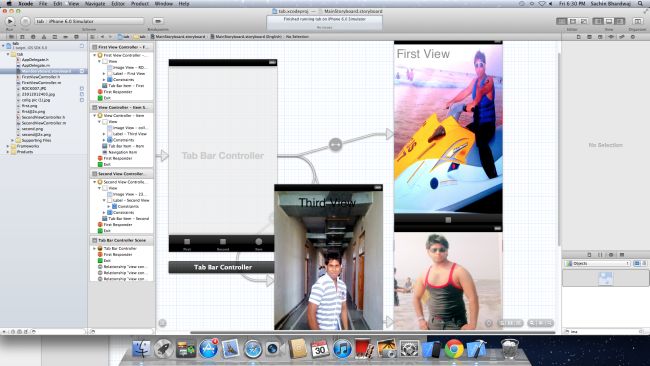The height and width of the screenshot is (366, 650).
Task: Select the Tab Bar Controller label bar
Action: click(223, 267)
